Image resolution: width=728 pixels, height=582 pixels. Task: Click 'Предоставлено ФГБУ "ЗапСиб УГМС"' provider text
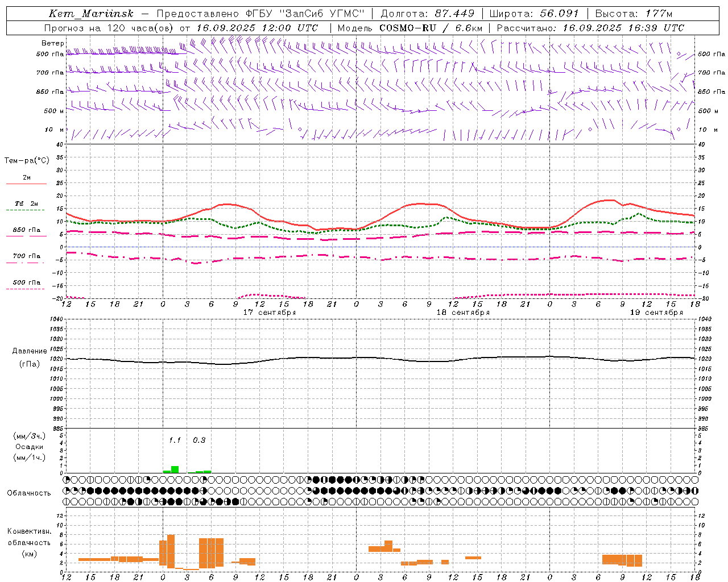pos(260,14)
